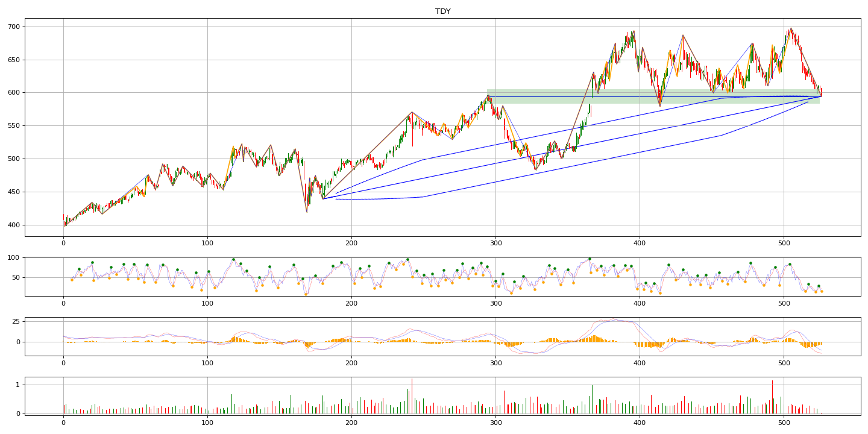Click the 25 label on MACD axis
Viewport: 868px width, 434px height.
coord(16,321)
